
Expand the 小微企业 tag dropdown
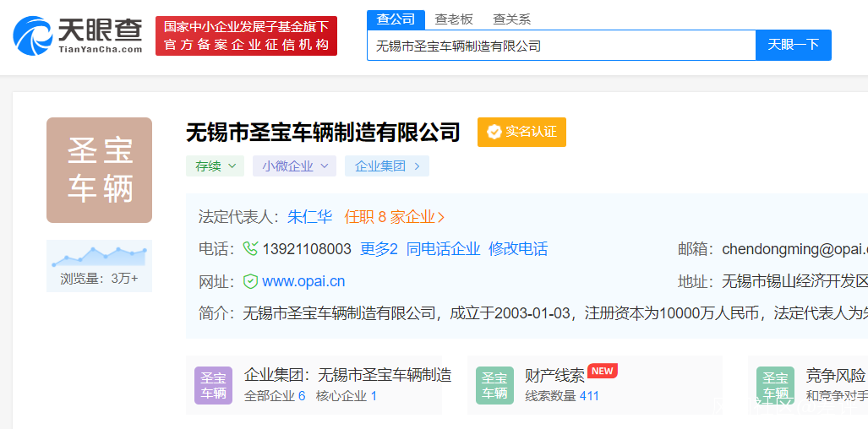[294, 166]
